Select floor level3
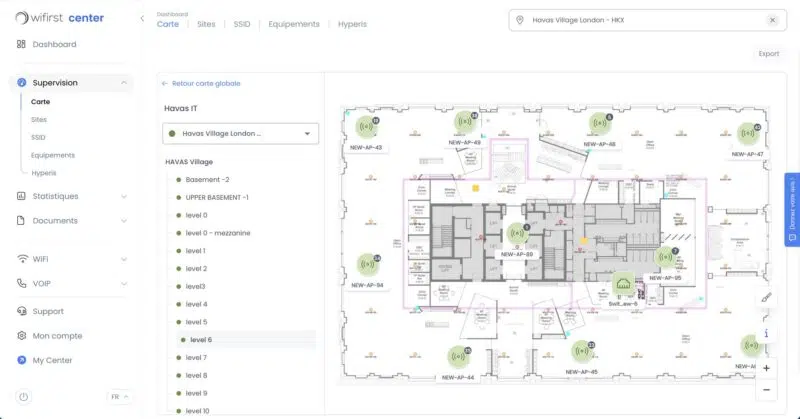The width and height of the screenshot is (800, 419). (195, 287)
